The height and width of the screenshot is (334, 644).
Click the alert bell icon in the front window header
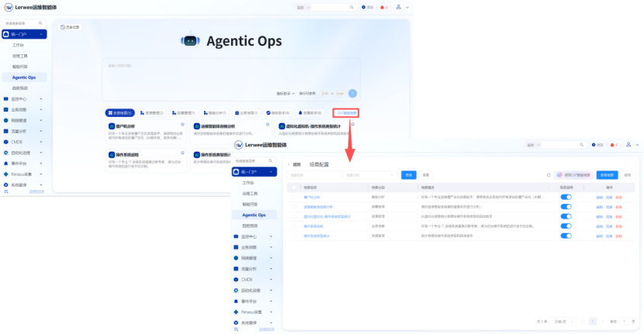tap(612, 145)
